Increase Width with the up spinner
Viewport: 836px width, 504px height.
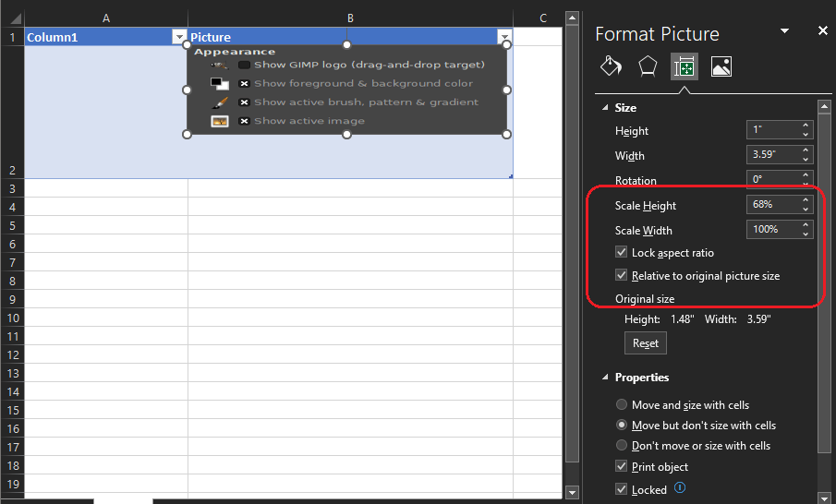806,150
